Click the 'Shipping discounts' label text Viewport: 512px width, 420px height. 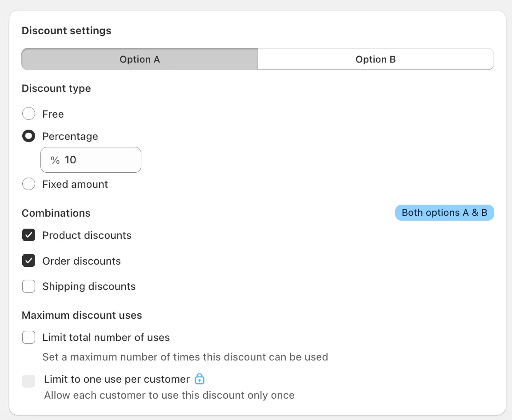(89, 286)
